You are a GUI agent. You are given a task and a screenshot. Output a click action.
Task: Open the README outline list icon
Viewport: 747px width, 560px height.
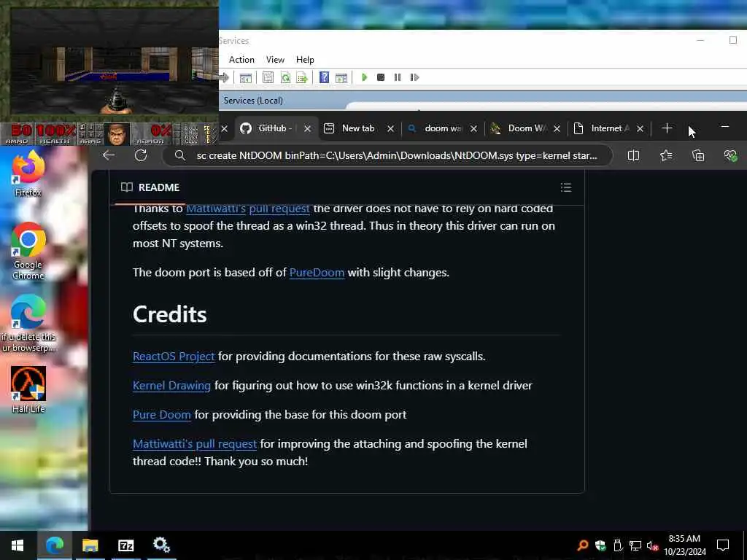566,187
